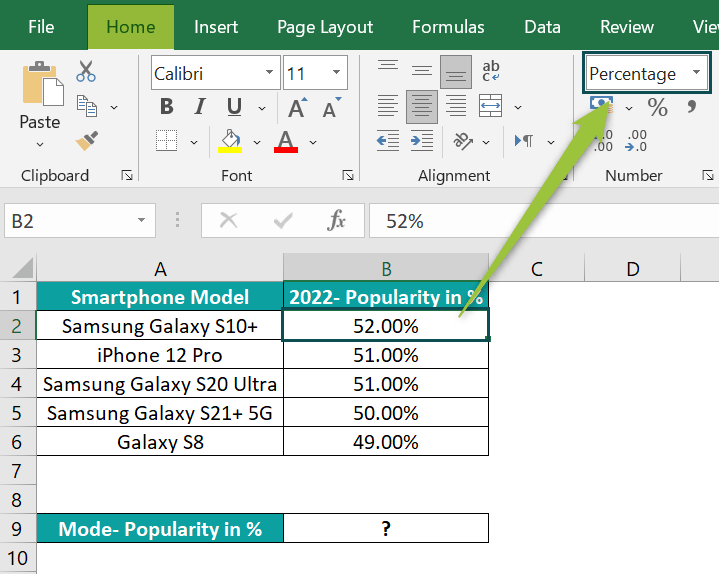This screenshot has height=574, width=719.
Task: Select column A header
Action: 160,268
